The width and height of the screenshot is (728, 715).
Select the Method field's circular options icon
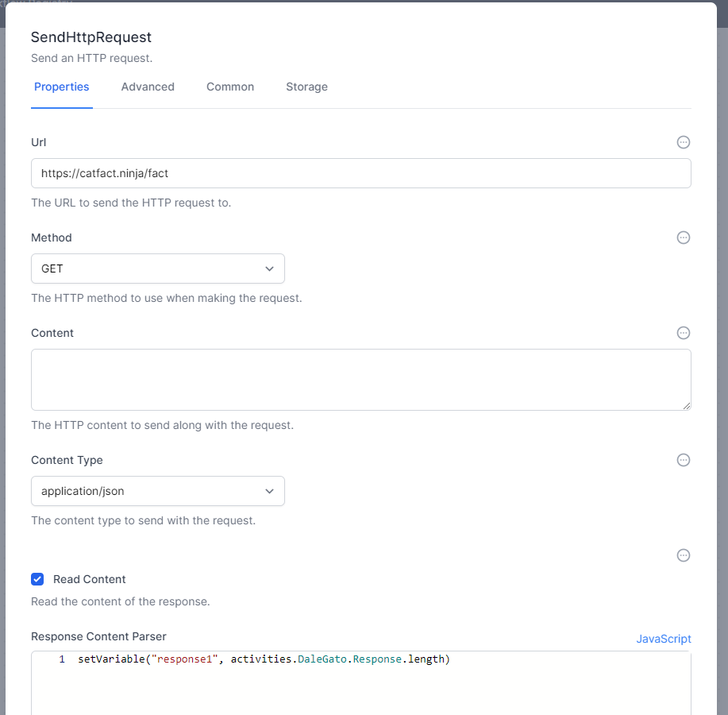(x=684, y=238)
